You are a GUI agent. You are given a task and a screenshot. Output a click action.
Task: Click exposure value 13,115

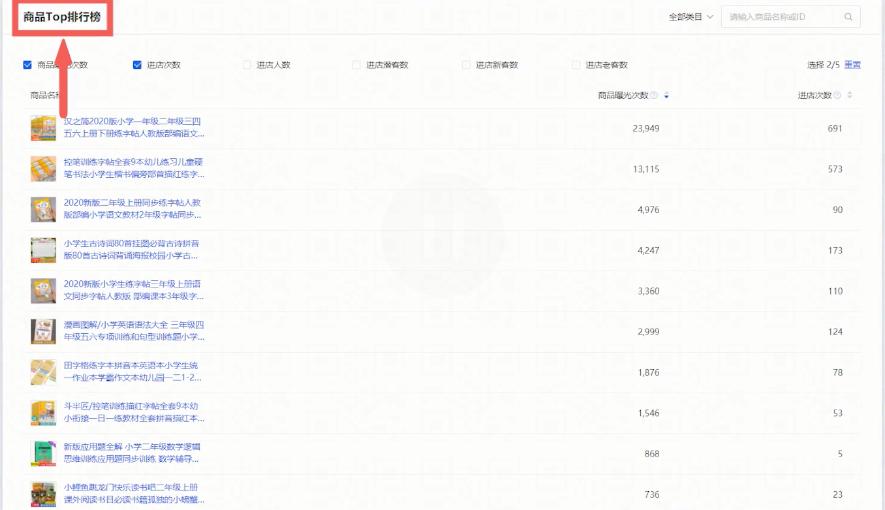click(646, 169)
